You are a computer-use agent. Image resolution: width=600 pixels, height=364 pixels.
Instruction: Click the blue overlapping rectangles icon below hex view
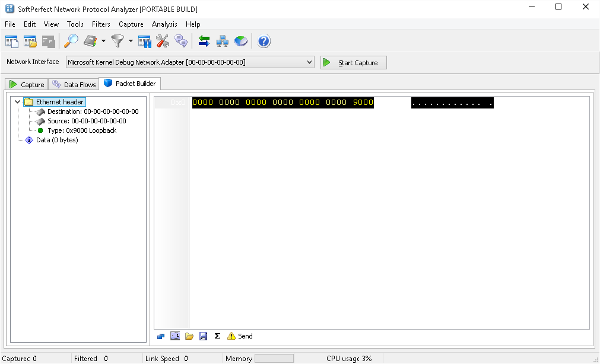(x=161, y=336)
